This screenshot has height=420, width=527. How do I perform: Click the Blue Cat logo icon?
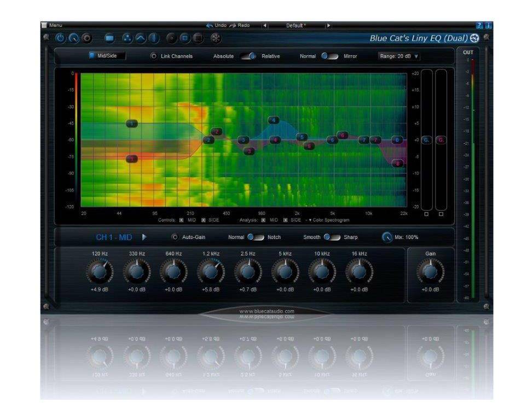[474, 38]
